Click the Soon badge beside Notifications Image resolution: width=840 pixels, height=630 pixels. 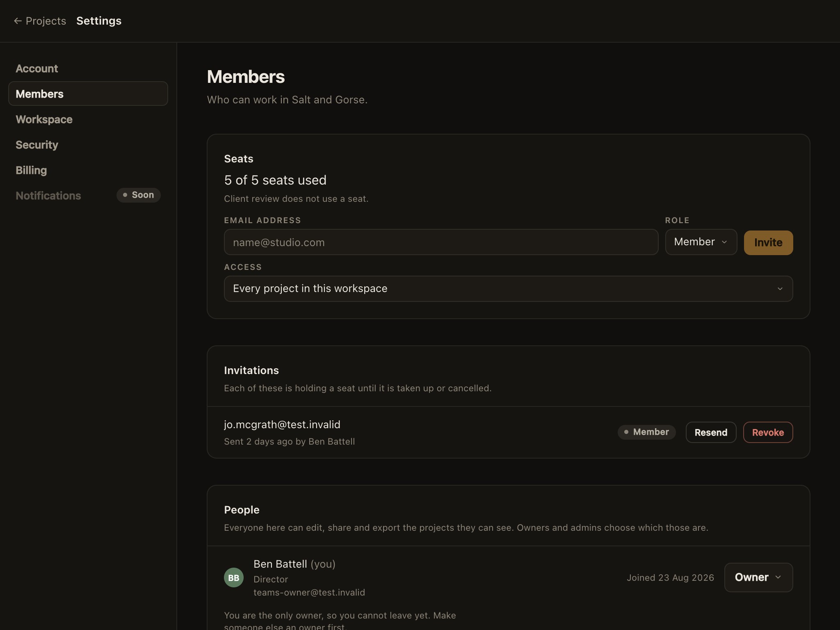pyautogui.click(x=139, y=195)
